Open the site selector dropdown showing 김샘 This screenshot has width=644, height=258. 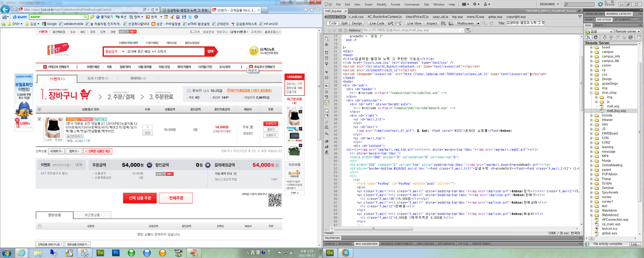pyautogui.click(x=599, y=31)
